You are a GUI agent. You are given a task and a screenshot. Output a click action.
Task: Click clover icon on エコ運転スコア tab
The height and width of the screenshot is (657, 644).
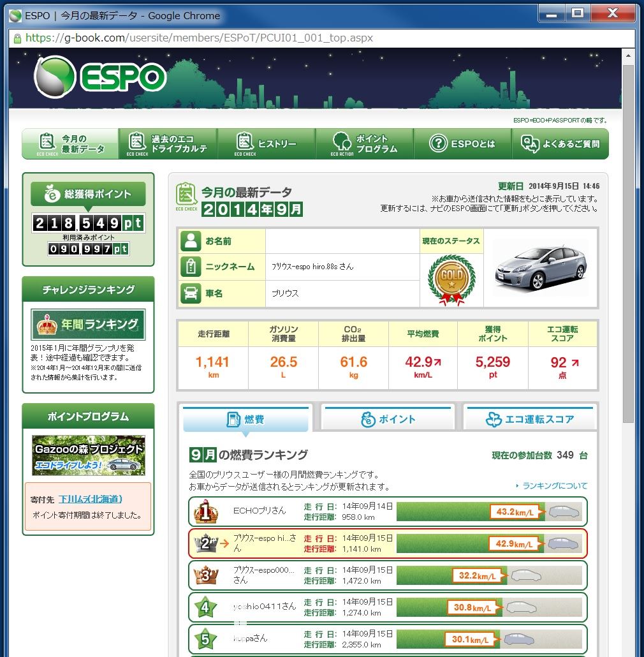tap(494, 420)
